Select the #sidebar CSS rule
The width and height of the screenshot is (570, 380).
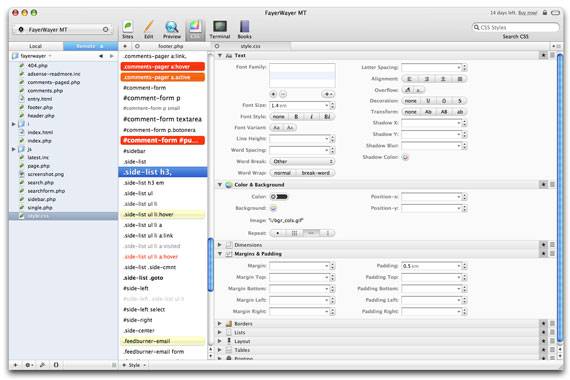tap(163, 151)
